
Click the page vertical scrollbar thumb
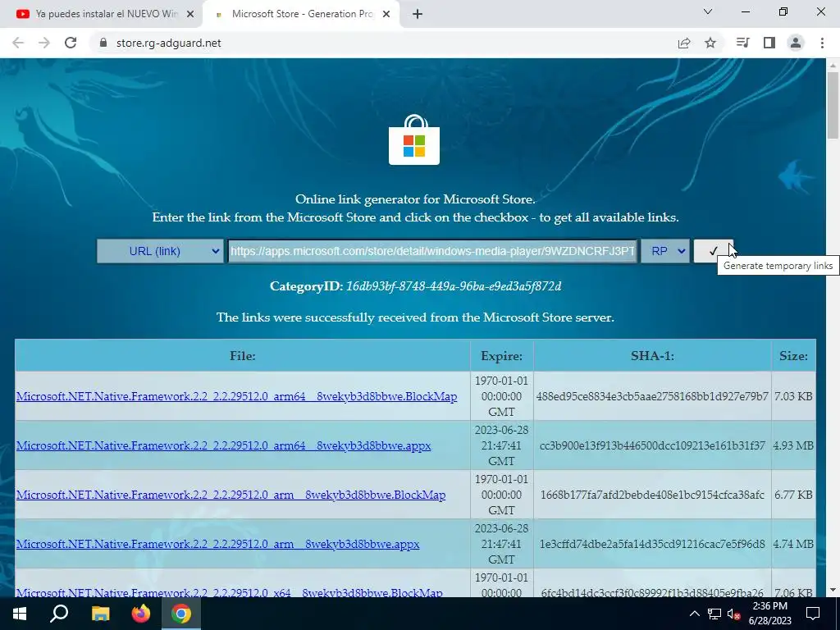(x=833, y=105)
